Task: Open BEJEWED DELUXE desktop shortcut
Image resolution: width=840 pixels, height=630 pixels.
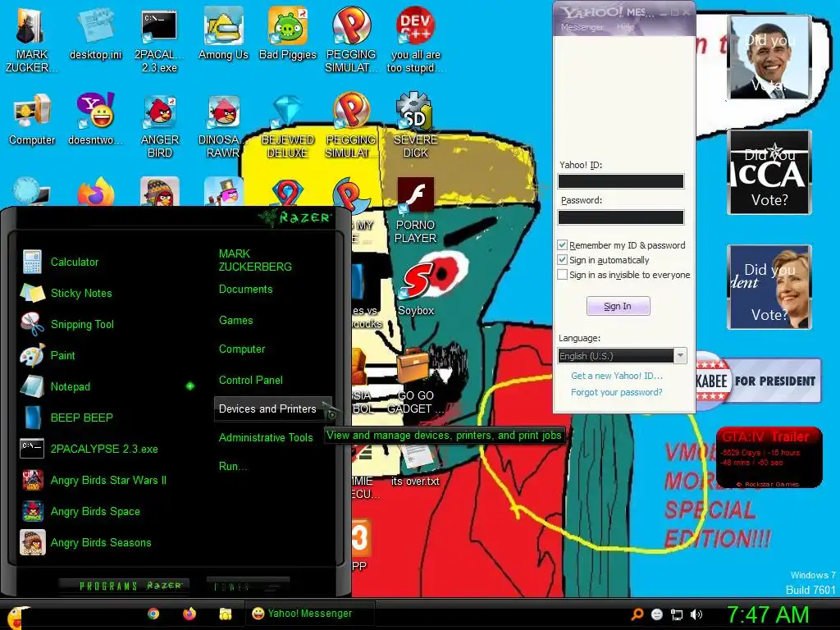Action: tap(288, 126)
